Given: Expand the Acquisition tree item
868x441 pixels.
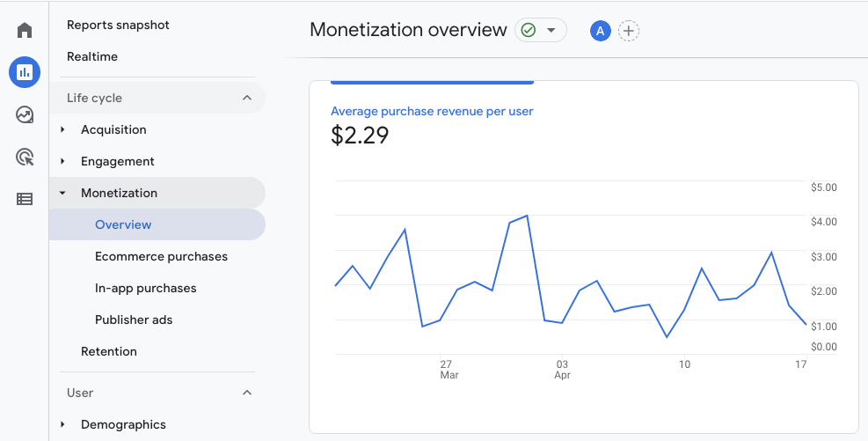Looking at the screenshot, I should [x=62, y=129].
